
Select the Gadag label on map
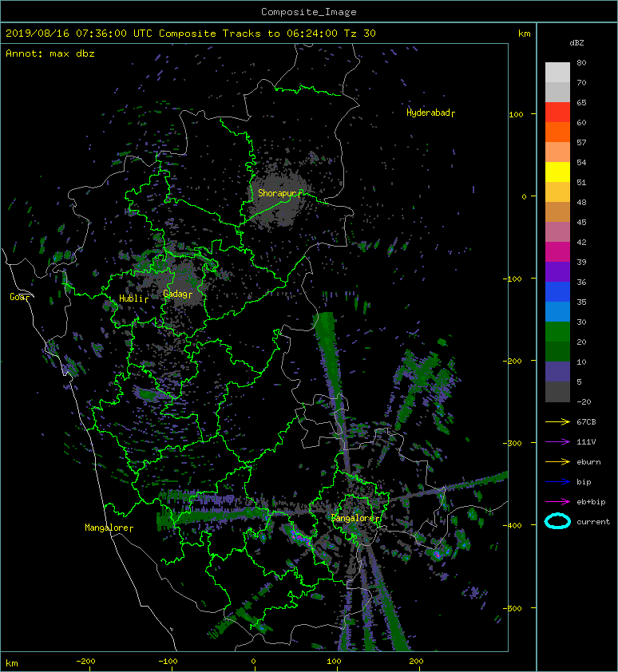pyautogui.click(x=176, y=294)
